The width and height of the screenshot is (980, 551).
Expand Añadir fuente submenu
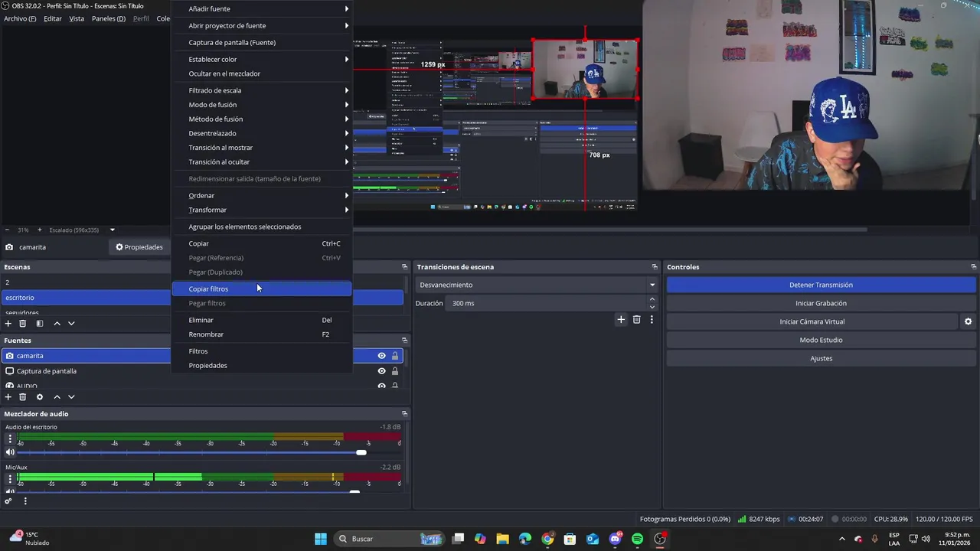point(261,8)
